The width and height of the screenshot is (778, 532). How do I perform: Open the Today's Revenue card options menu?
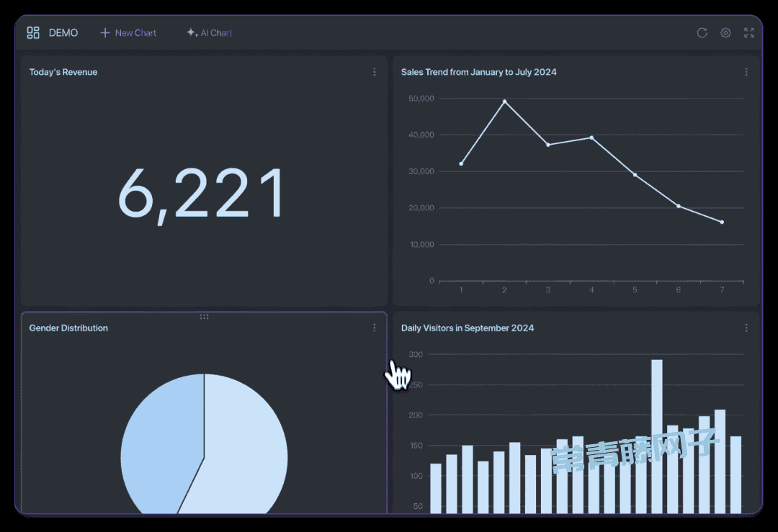tap(374, 72)
